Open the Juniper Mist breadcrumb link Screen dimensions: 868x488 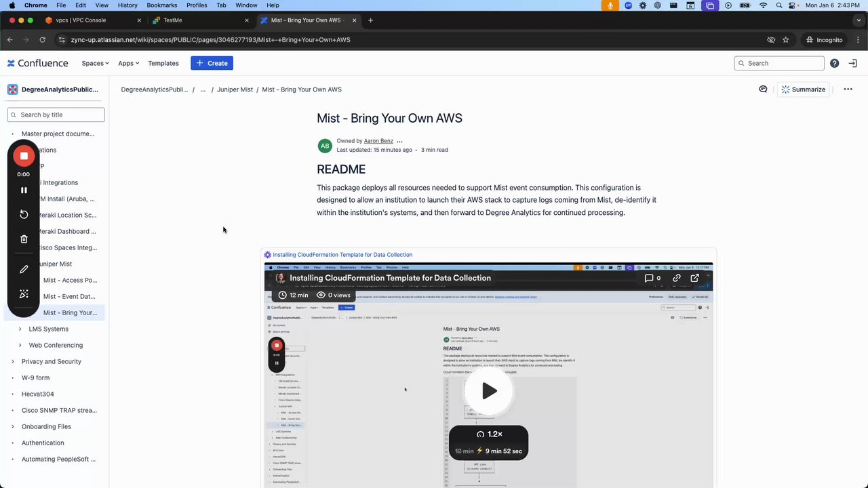235,89
